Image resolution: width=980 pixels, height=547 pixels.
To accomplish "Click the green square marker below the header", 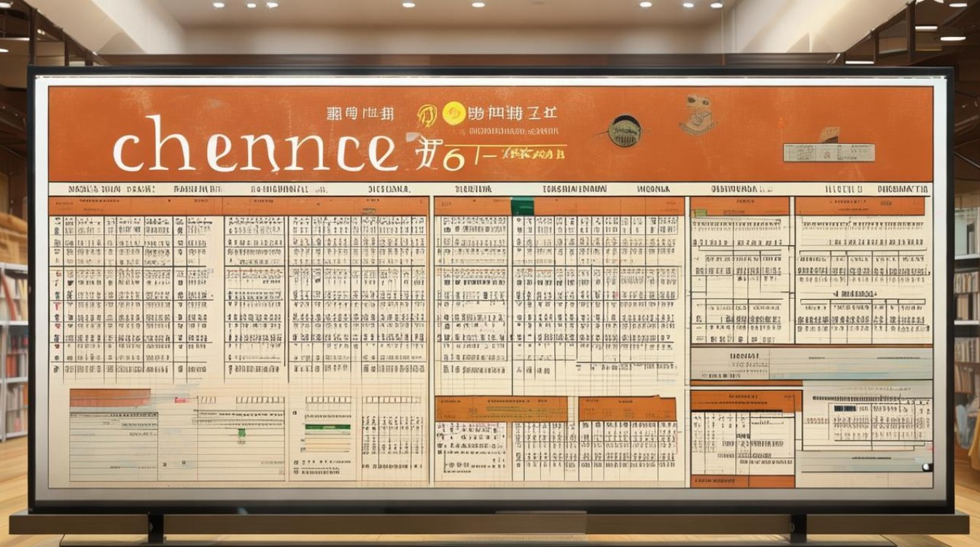I will point(522,206).
